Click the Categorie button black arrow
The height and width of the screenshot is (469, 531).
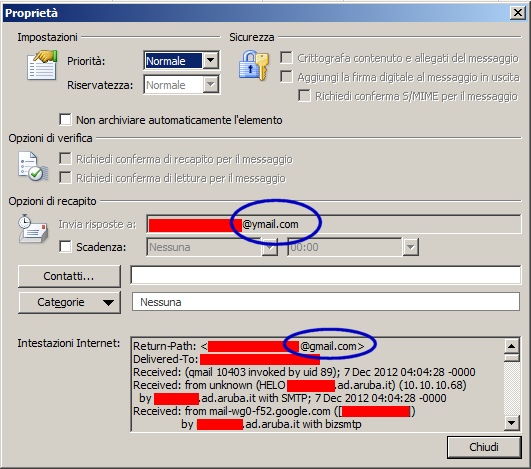tap(108, 302)
